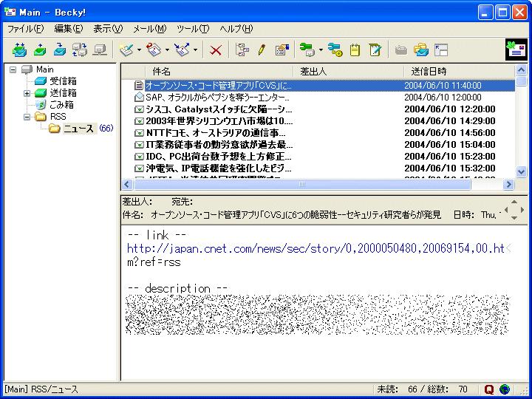The image size is (532, 399).
Task: Click the window layout switch icon
Action: click(441, 50)
